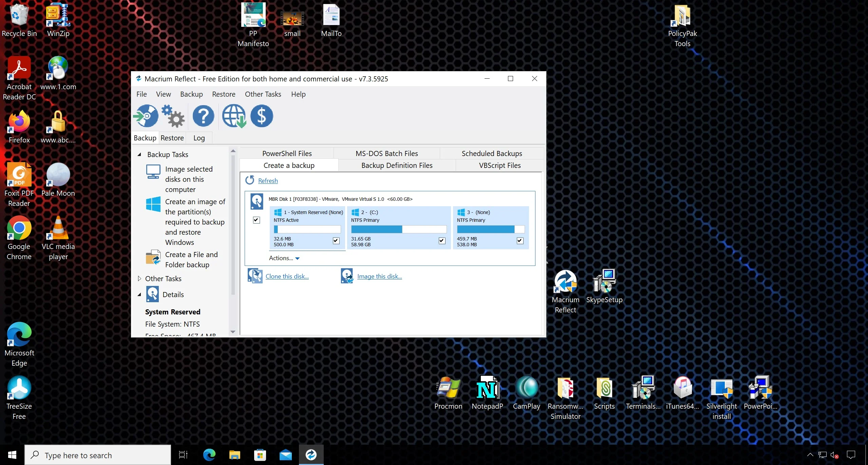Viewport: 868px width, 465px height.
Task: Click the C: partition usage bar
Action: click(x=399, y=229)
